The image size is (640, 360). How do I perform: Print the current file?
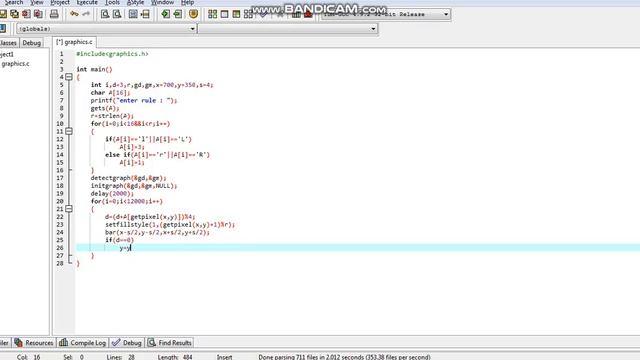click(54, 14)
